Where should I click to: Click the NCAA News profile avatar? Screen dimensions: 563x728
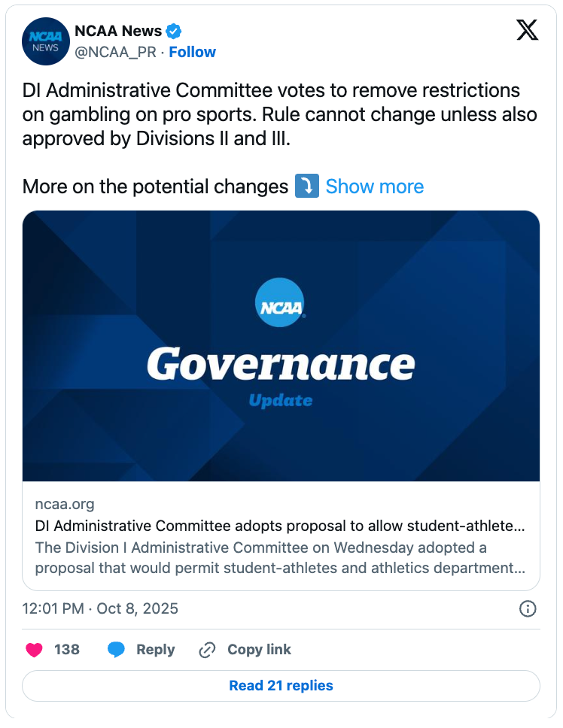tap(46, 41)
